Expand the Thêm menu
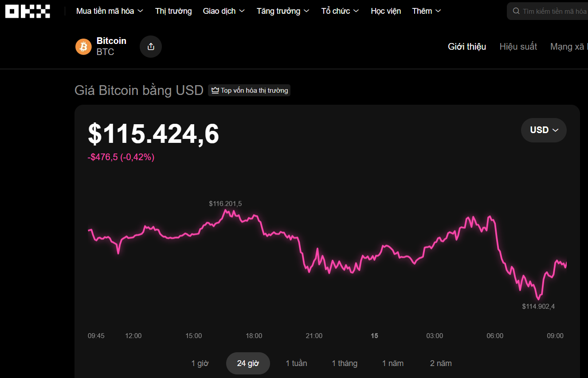Image resolution: width=588 pixels, height=378 pixels. point(426,11)
